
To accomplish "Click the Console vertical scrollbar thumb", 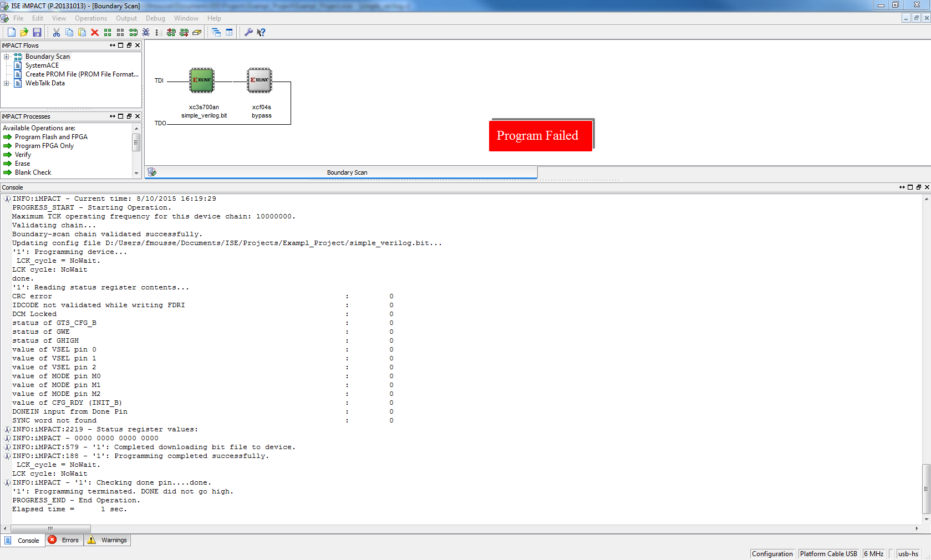I will click(x=926, y=488).
